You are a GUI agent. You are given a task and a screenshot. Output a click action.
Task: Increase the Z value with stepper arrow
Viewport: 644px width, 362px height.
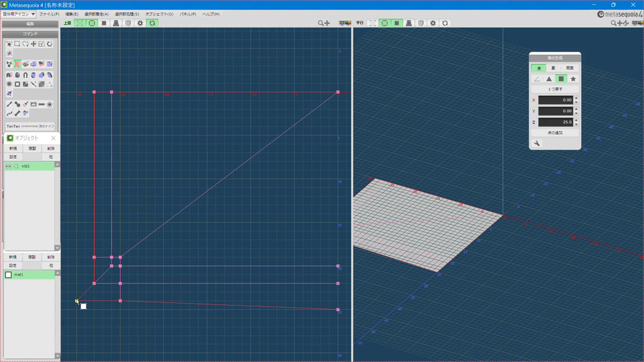pos(576,120)
